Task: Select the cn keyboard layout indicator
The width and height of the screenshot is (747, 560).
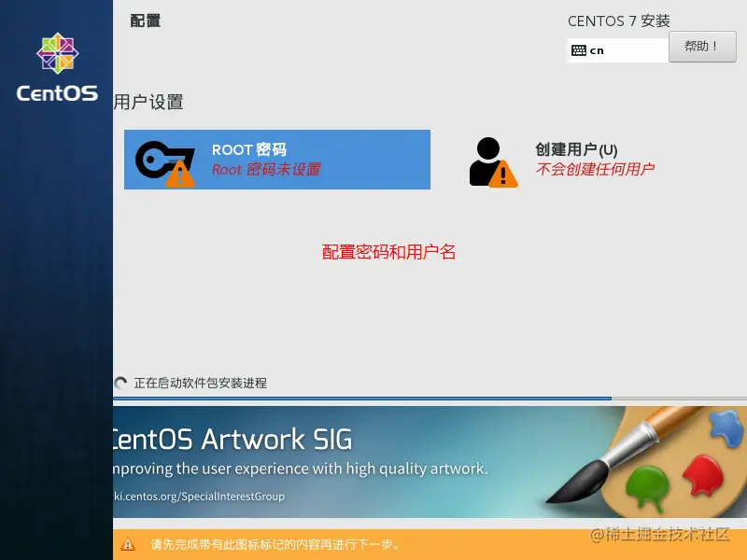Action: click(x=617, y=50)
